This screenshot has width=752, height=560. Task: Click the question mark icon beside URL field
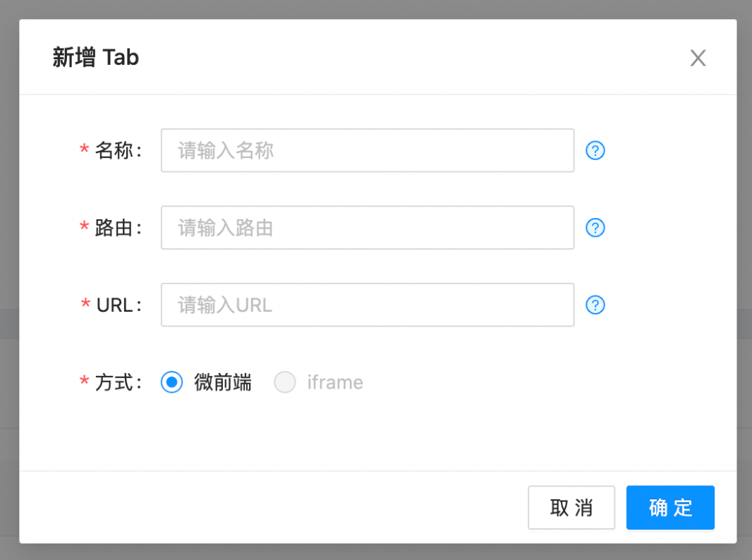click(x=595, y=305)
